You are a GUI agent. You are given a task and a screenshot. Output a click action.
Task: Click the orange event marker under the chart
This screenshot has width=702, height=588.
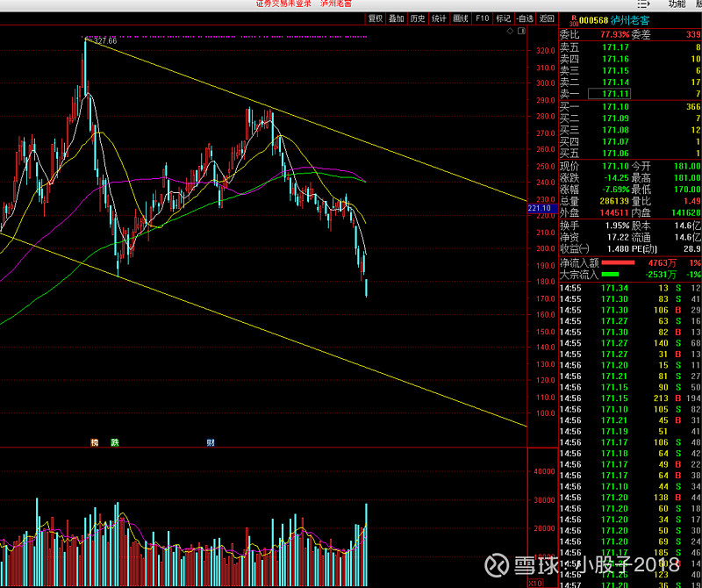[x=95, y=442]
